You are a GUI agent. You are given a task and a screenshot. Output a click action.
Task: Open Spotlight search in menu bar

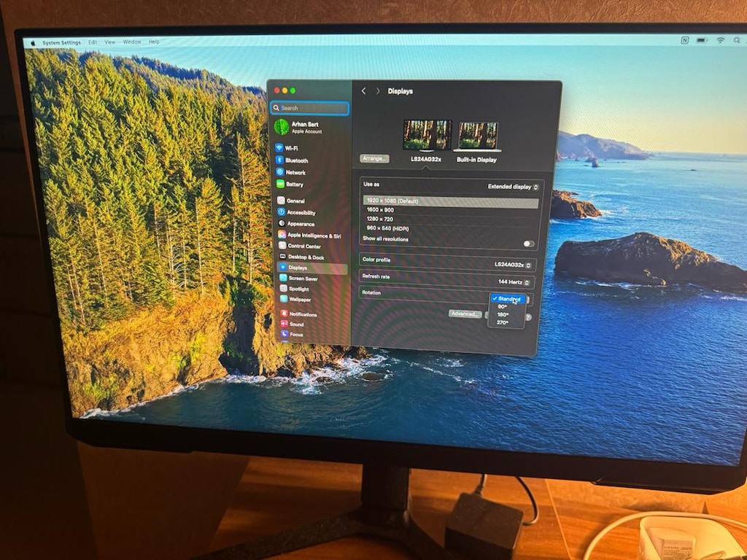(737, 41)
